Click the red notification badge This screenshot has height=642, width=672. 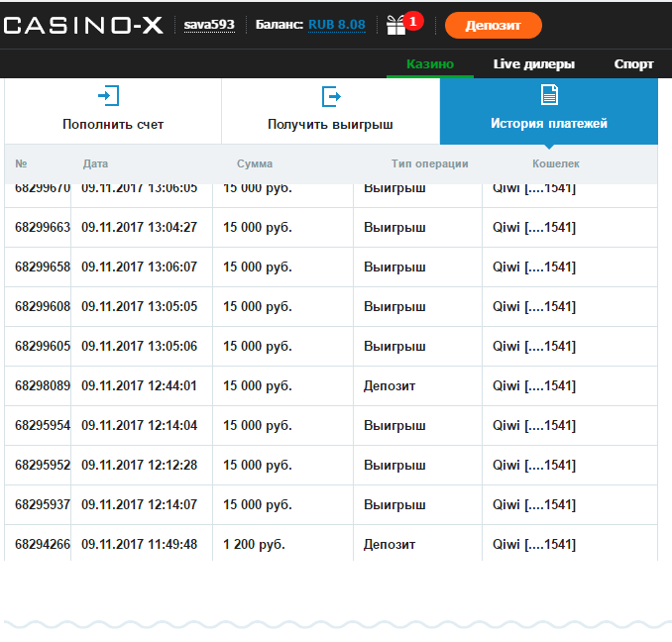[x=413, y=20]
